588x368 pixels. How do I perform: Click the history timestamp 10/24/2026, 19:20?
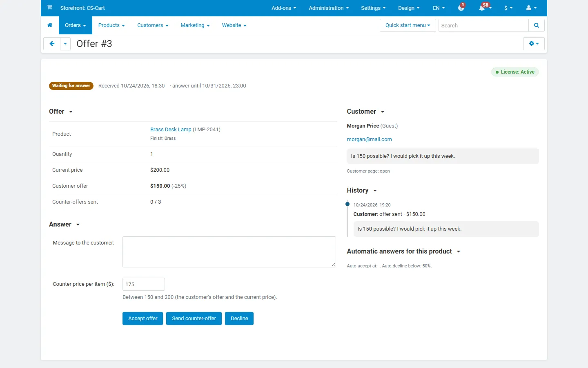(372, 205)
